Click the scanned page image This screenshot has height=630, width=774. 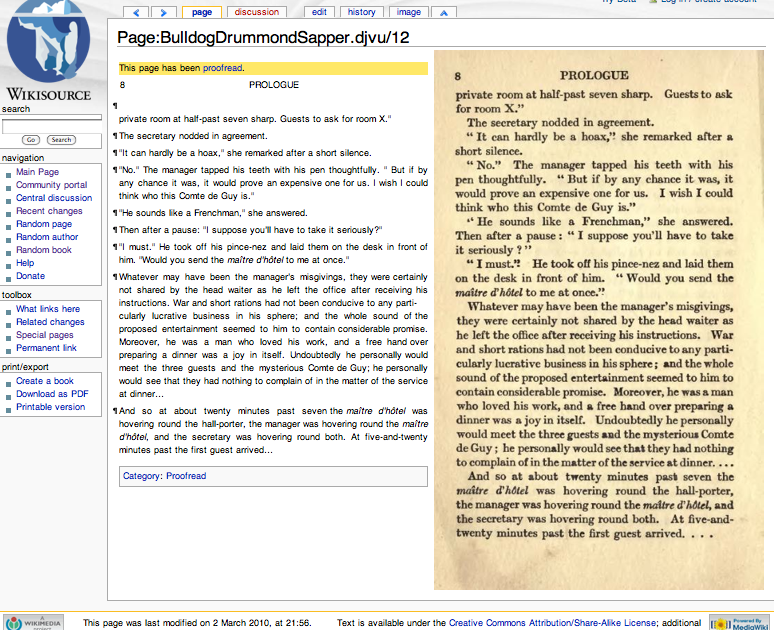coord(599,320)
